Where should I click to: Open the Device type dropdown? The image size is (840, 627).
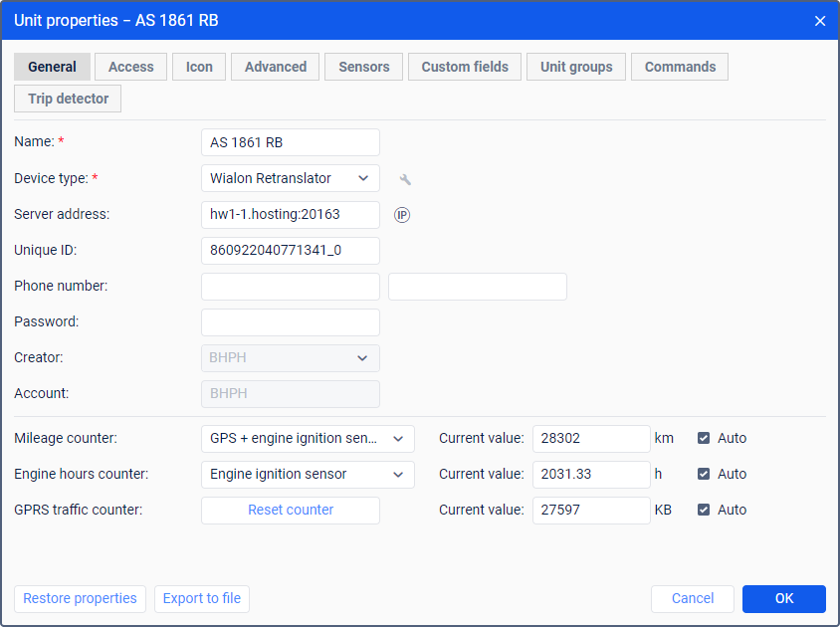click(x=290, y=178)
